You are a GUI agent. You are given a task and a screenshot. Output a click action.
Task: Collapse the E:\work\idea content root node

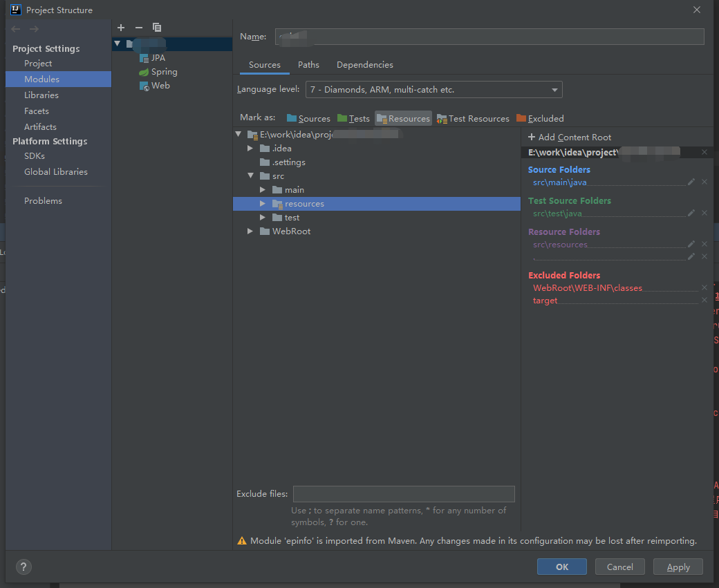coord(239,134)
